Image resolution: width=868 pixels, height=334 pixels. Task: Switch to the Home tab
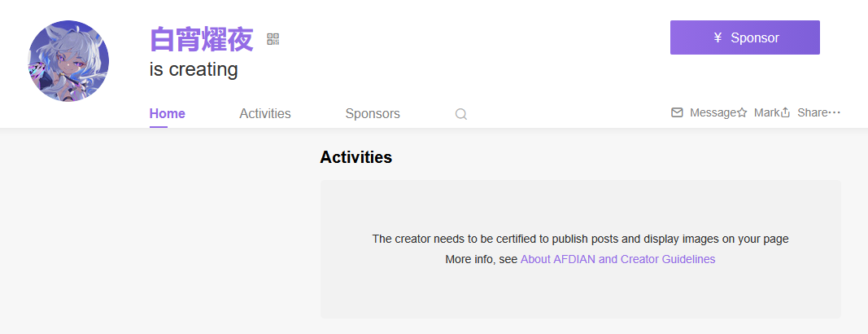[x=168, y=113]
